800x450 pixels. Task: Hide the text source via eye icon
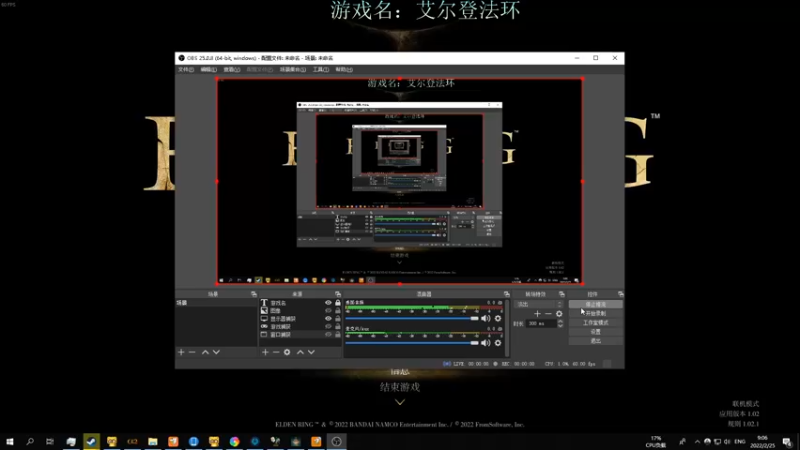[x=328, y=303]
